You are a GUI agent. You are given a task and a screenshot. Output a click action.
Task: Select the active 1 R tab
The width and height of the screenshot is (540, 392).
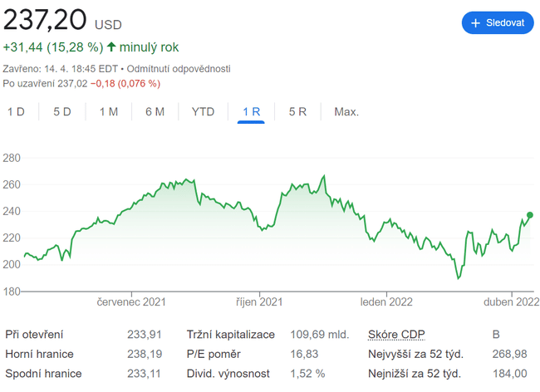pos(251,111)
